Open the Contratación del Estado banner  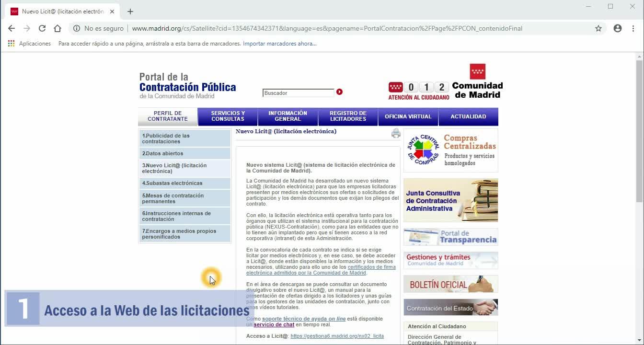(450, 308)
